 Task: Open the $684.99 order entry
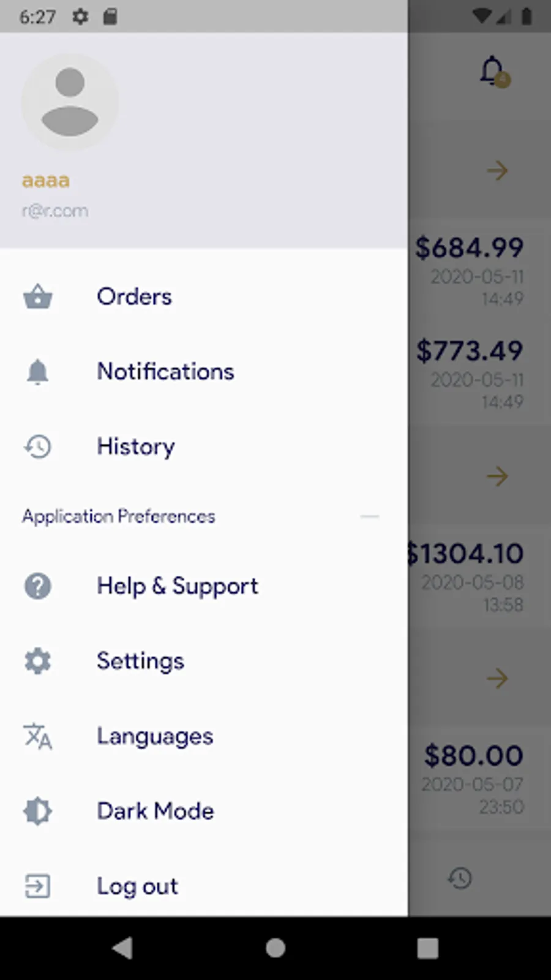point(479,270)
